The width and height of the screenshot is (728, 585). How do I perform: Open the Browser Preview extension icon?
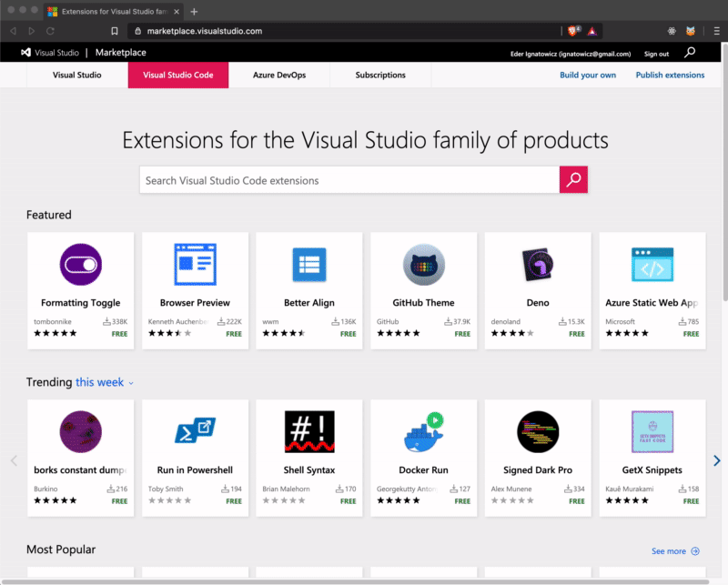pos(195,264)
